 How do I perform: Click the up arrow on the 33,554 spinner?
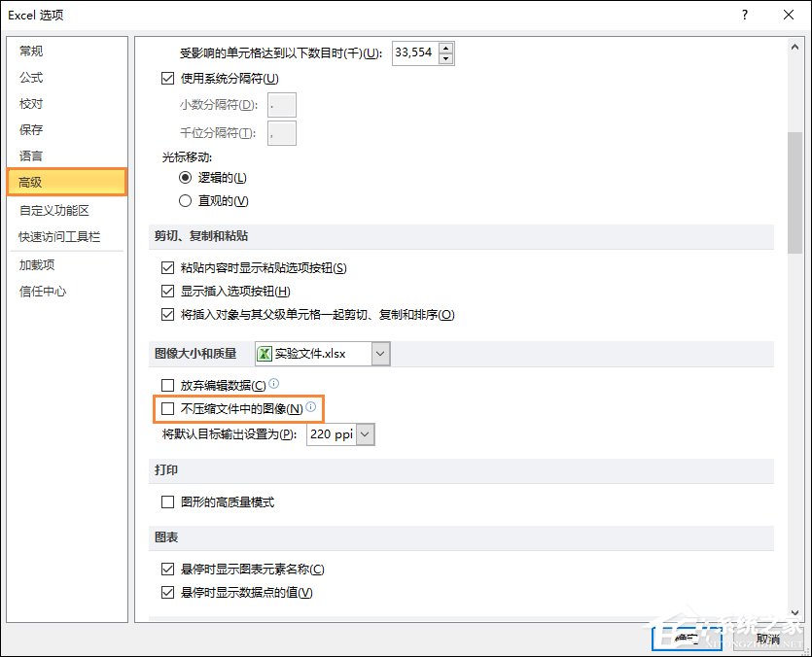[443, 49]
